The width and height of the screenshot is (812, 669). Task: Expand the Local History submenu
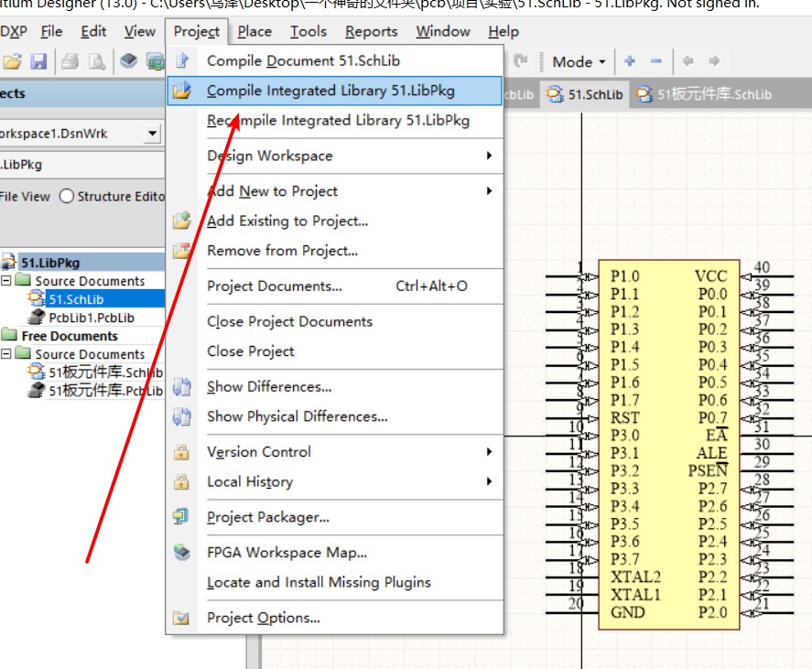[x=489, y=481]
